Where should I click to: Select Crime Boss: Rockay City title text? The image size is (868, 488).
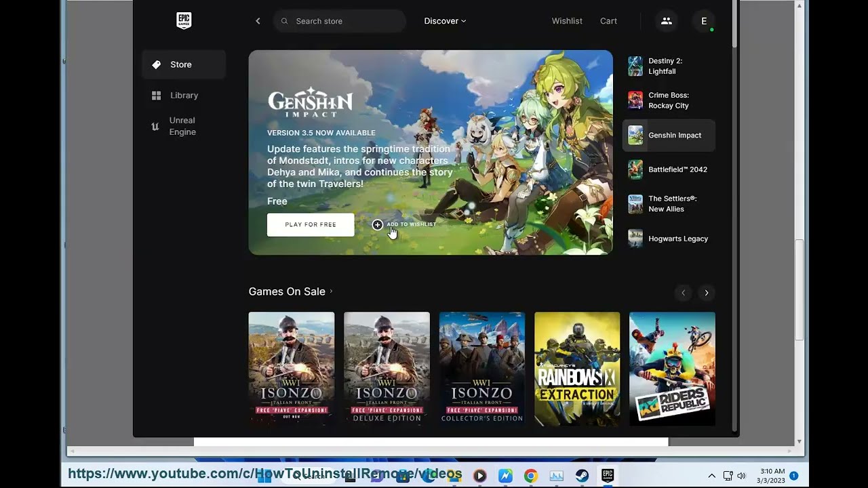[669, 100]
